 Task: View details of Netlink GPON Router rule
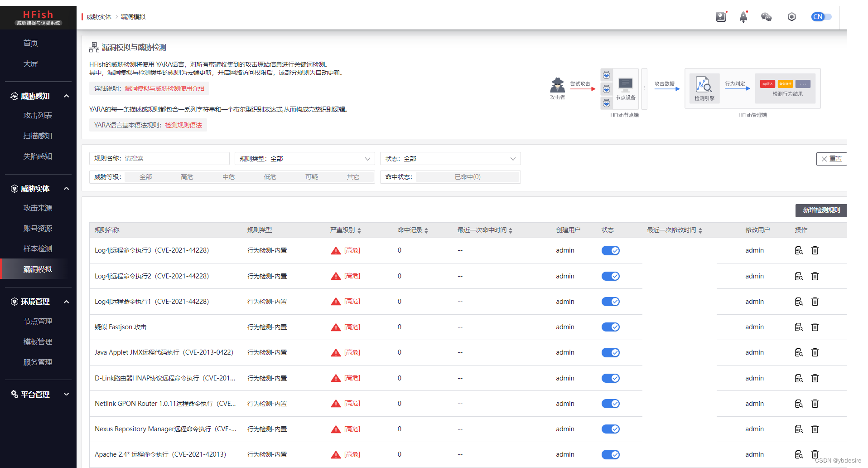coord(799,404)
